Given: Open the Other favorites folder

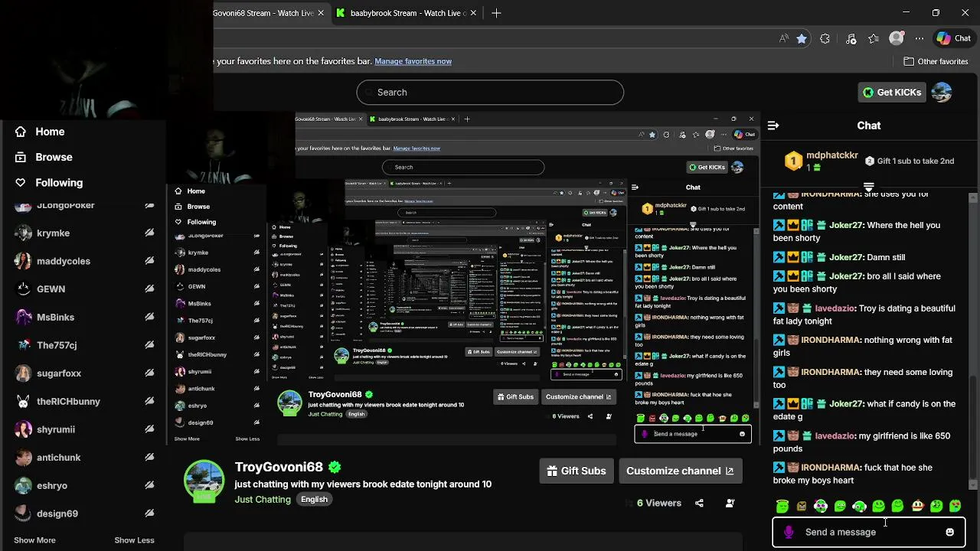Looking at the screenshot, I should click(x=936, y=61).
